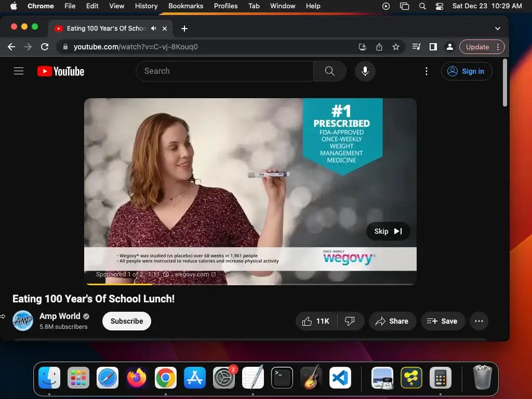
Task: Open the File menu
Action: 70,6
